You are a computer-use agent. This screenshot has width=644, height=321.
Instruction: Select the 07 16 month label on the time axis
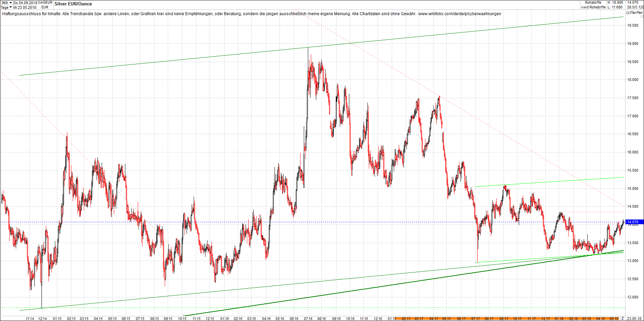[308, 318]
